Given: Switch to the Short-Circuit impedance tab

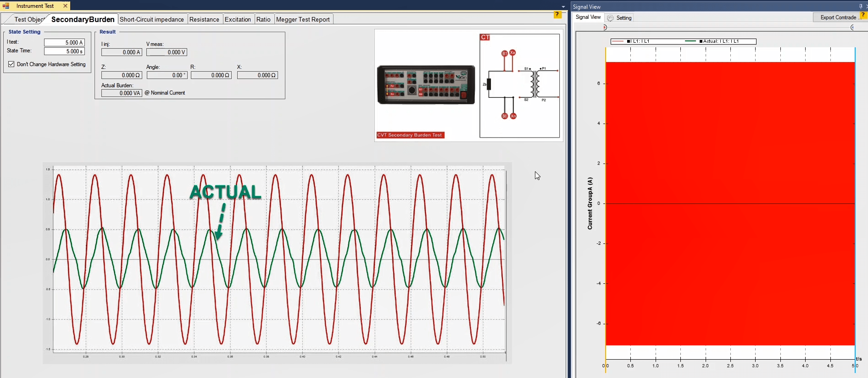Looking at the screenshot, I should tap(152, 19).
